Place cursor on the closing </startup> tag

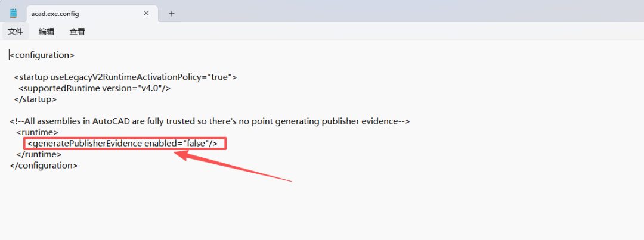35,99
